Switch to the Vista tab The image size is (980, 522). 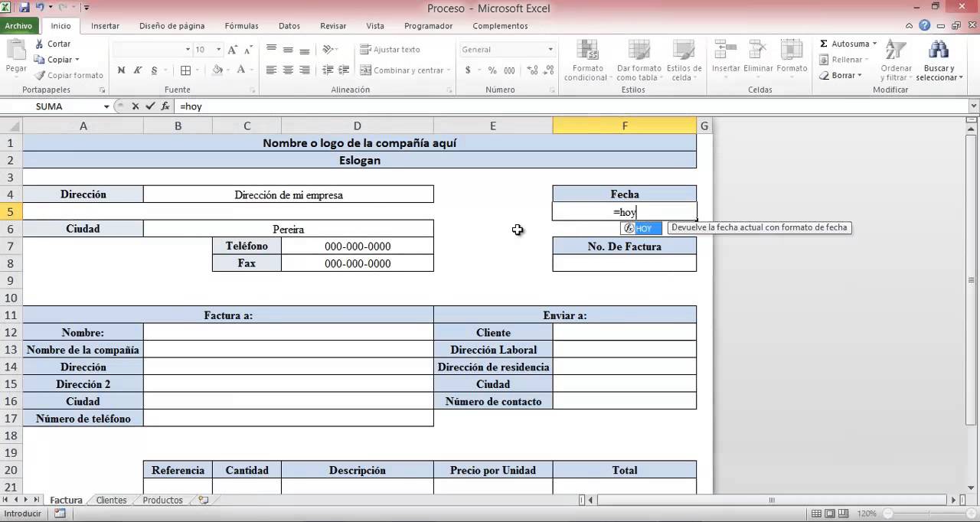[x=375, y=26]
